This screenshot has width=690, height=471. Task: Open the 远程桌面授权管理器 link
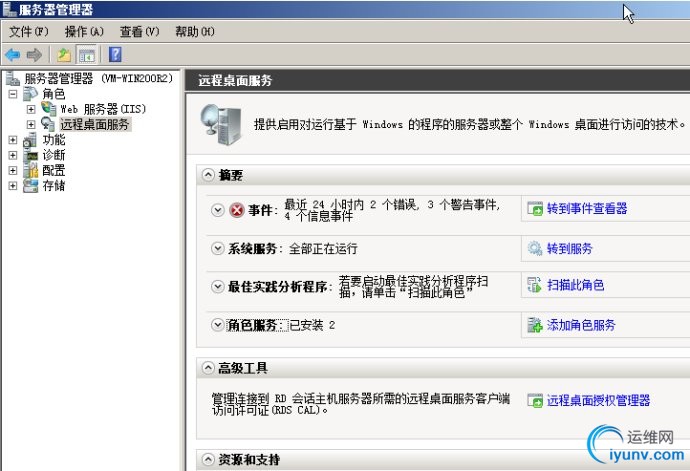click(598, 400)
